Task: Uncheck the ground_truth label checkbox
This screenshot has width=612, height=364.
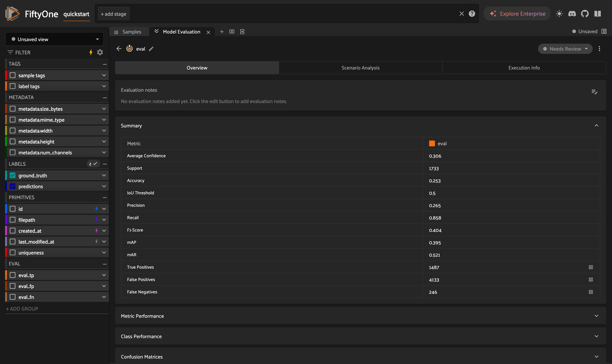Action: pyautogui.click(x=13, y=175)
